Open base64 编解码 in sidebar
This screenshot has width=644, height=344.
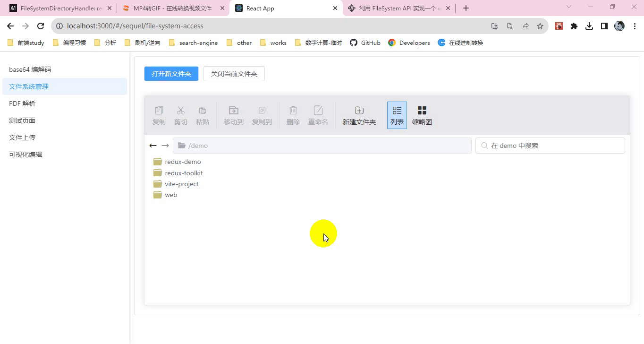[x=65, y=69]
